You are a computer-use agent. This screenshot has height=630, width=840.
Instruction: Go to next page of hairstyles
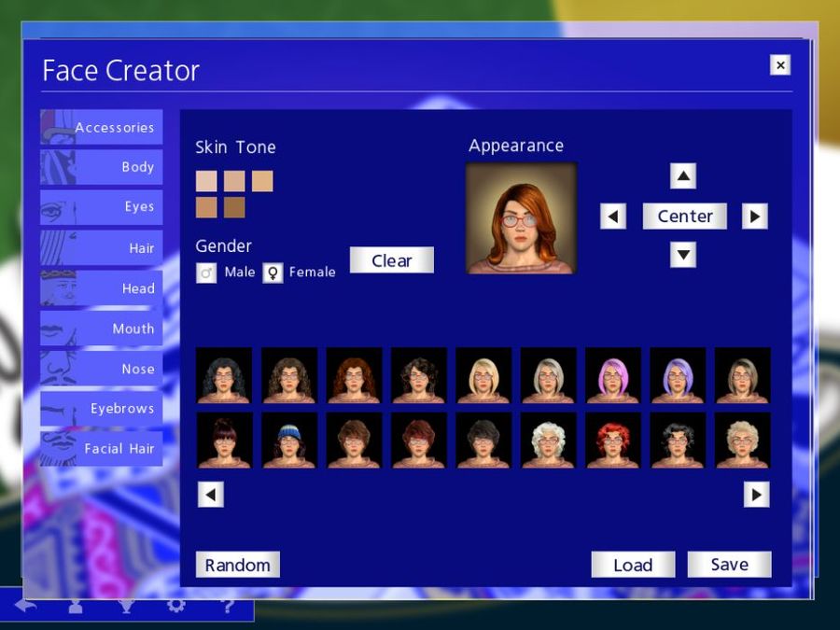point(756,495)
